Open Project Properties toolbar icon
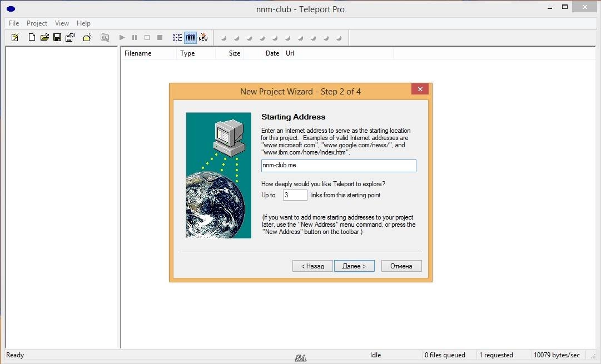601x364 pixels. pyautogui.click(x=69, y=38)
